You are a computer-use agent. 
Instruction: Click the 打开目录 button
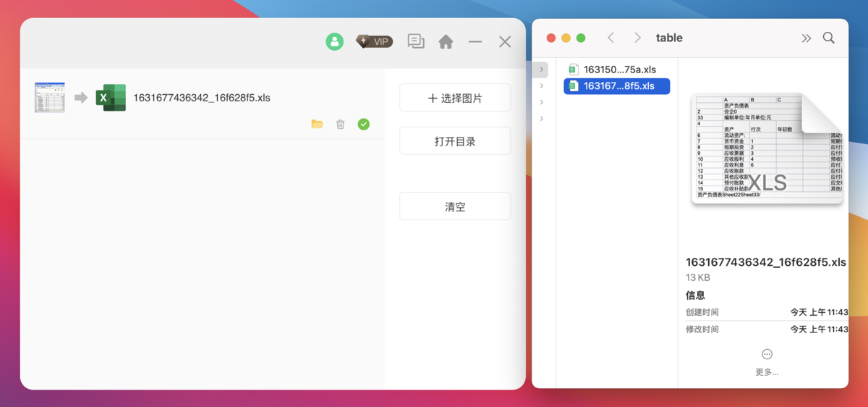pos(455,141)
